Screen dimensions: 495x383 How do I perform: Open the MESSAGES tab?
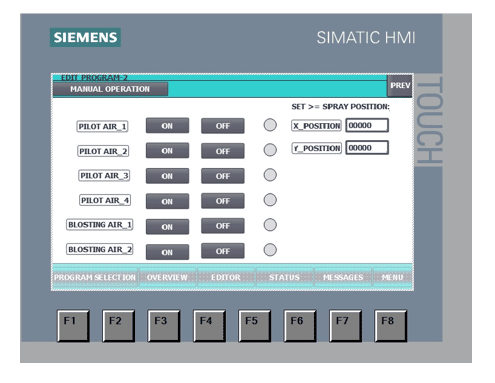coord(343,277)
